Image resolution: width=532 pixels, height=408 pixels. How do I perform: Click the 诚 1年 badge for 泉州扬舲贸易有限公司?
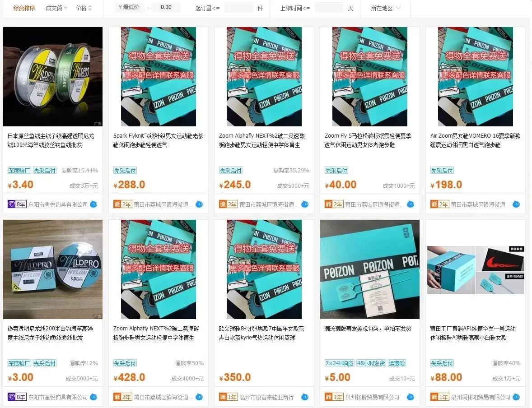tap(334, 397)
